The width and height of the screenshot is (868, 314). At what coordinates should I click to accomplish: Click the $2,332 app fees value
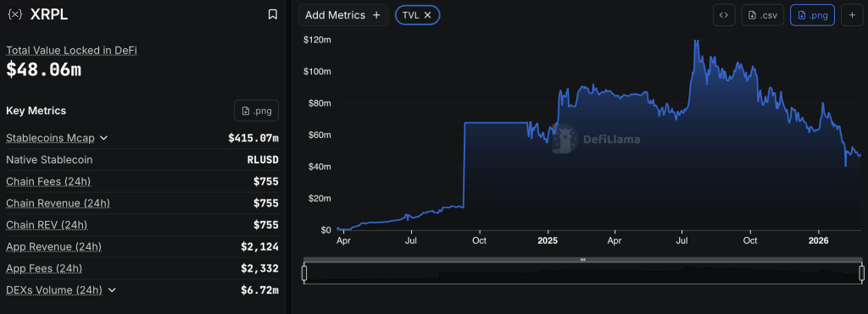click(259, 268)
